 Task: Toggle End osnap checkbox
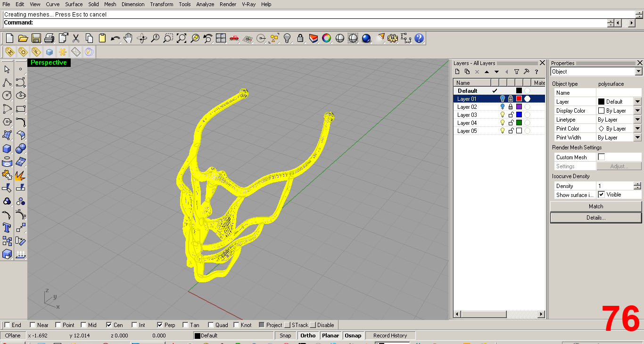click(7, 325)
